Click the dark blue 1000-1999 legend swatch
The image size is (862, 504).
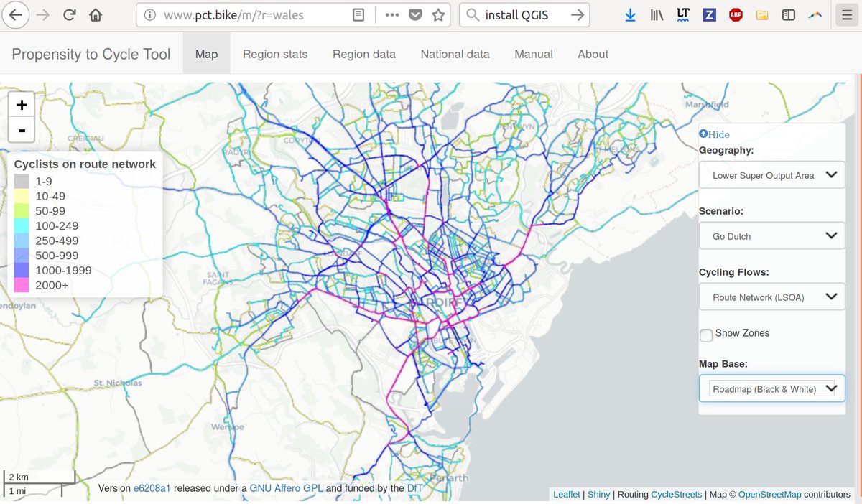pos(22,271)
